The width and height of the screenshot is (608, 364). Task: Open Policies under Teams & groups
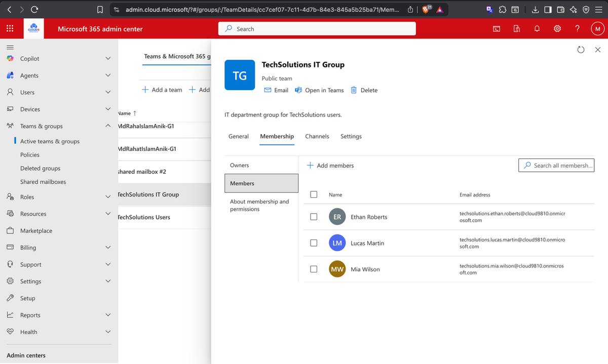pyautogui.click(x=30, y=155)
